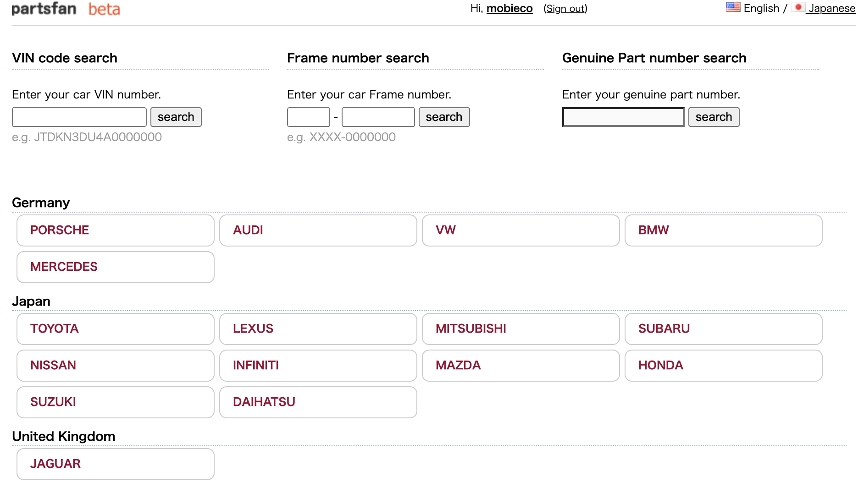864x504 pixels.
Task: Click the example frame text XXXX-0000000
Action: [352, 137]
